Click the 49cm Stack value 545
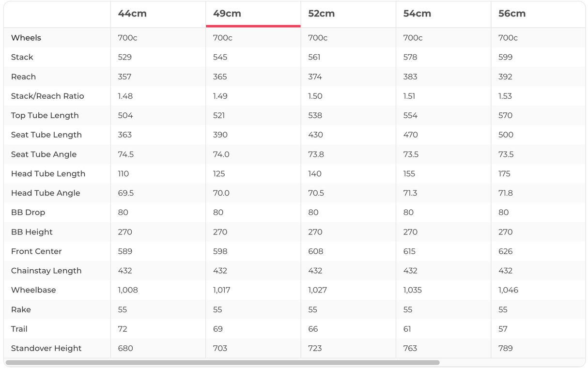Screen dimensions: 588x370 [x=220, y=57]
